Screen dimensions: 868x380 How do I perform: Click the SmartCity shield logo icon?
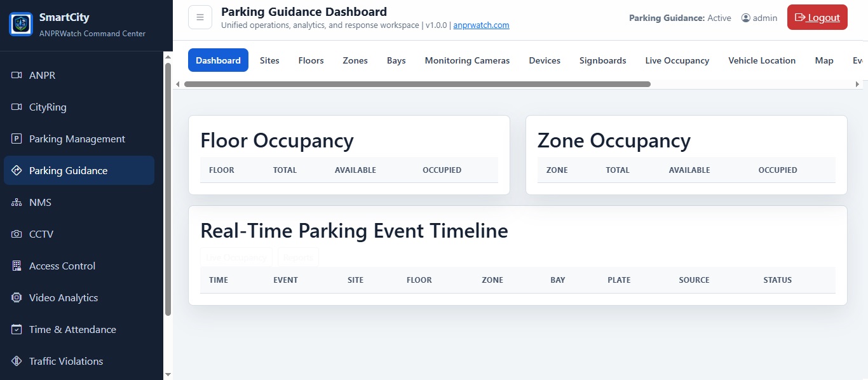(20, 24)
